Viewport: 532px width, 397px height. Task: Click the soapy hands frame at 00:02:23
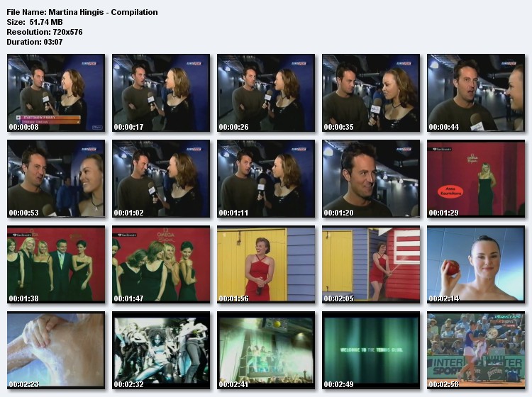(55, 350)
